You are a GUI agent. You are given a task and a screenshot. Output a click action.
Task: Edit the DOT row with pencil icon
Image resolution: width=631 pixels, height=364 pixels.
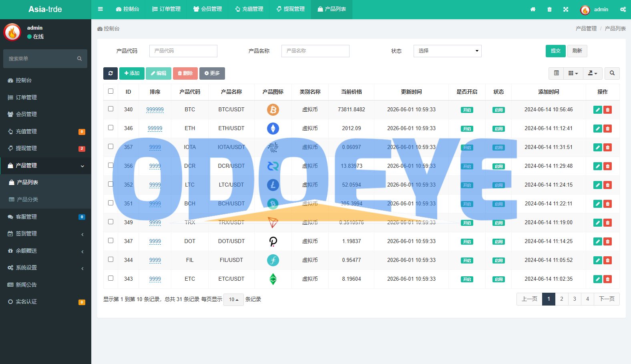[x=598, y=241]
